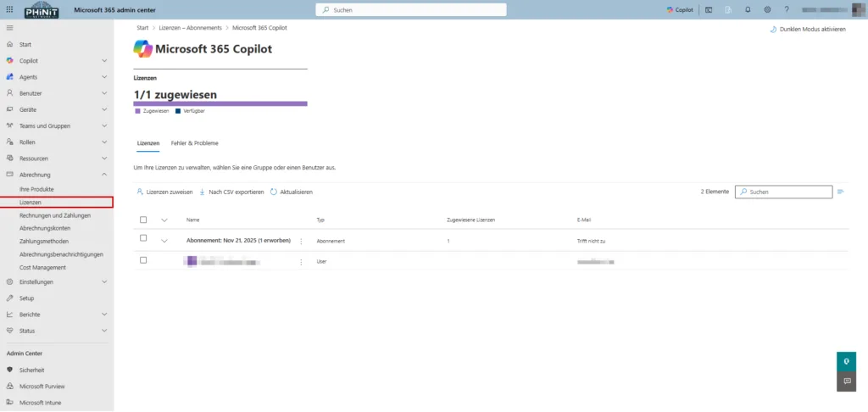Collapse the Abonnement row chevron
Screen dimensions: 868x412
tap(164, 241)
